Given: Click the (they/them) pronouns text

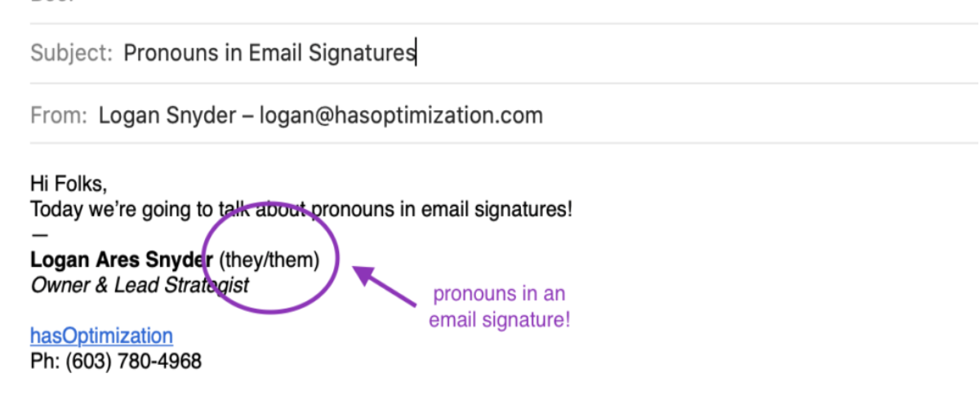Looking at the screenshot, I should [269, 260].
